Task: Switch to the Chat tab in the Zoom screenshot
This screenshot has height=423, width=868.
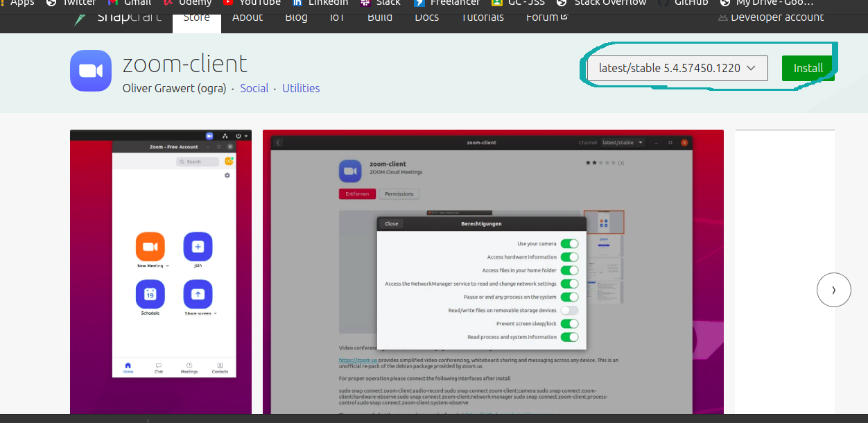Action: pyautogui.click(x=159, y=368)
